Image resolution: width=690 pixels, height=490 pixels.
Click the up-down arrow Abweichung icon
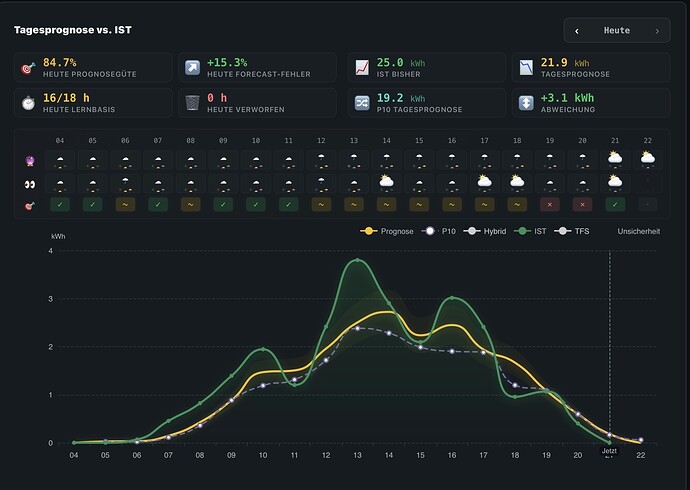(x=526, y=103)
